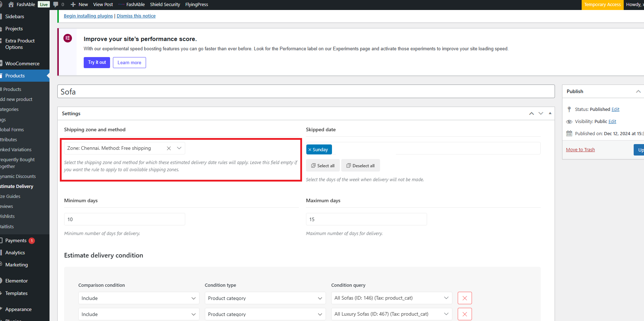Collapse the Publish panel
This screenshot has width=644, height=321.
point(638,91)
